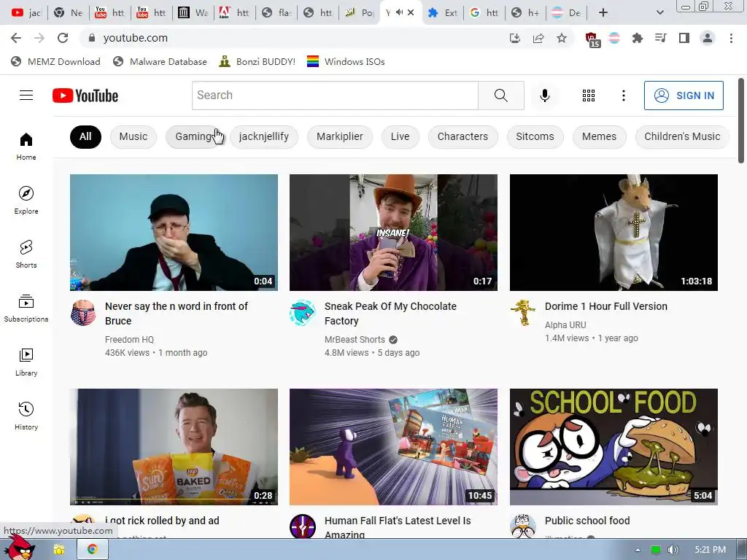Click the share page icon in address bar
The image size is (747, 560).
(538, 38)
